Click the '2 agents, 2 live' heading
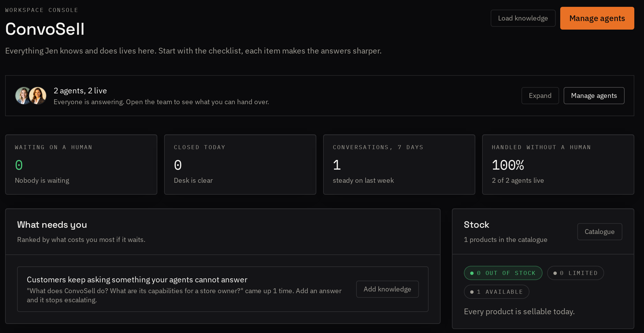This screenshot has height=333, width=644. point(80,91)
